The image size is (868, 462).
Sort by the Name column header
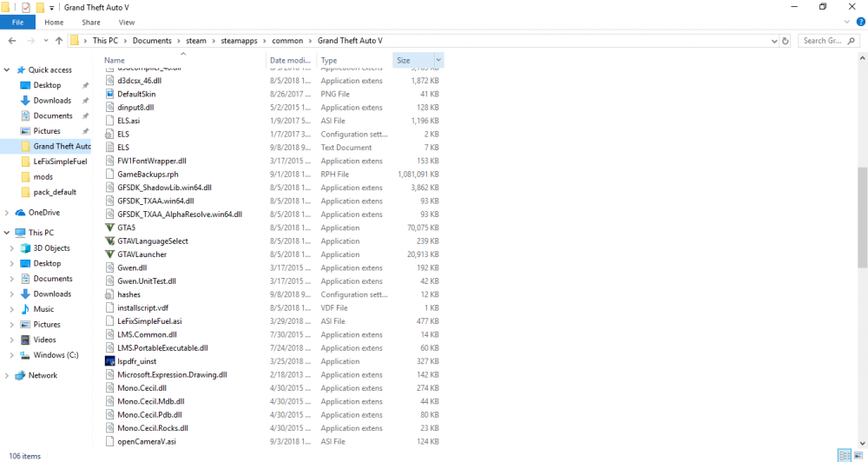pyautogui.click(x=184, y=60)
